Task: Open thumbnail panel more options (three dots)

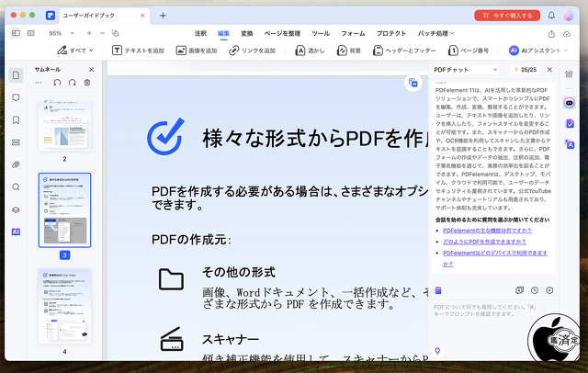Action: coord(39,83)
